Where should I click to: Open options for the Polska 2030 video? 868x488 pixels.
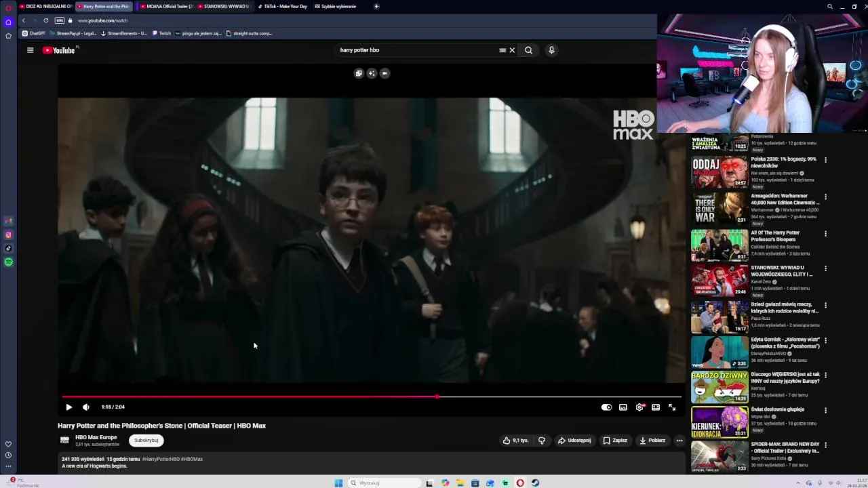[825, 160]
